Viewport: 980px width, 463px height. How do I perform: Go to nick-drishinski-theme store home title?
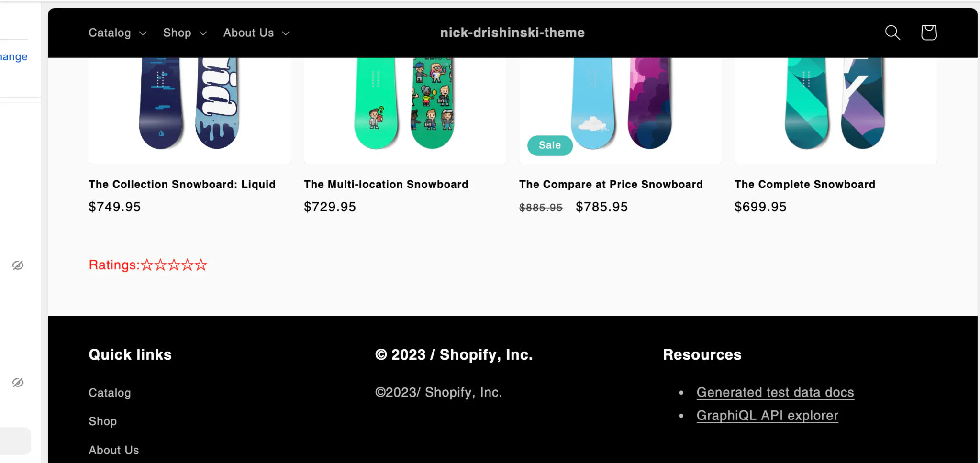click(512, 33)
